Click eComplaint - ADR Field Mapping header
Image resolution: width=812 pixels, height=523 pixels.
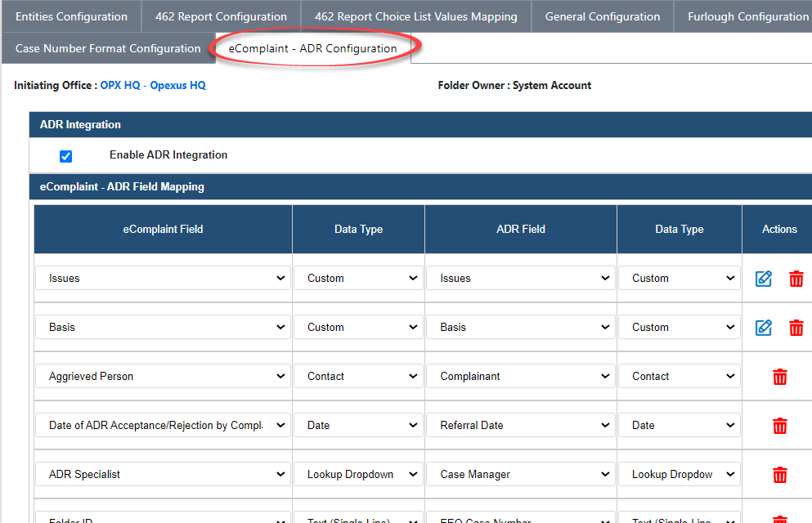(420, 187)
